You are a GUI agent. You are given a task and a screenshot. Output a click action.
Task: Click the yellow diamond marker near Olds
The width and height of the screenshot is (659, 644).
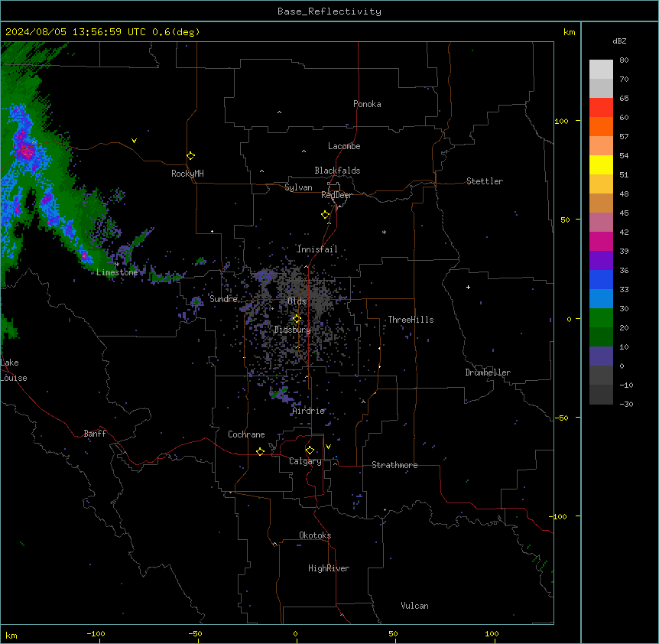[297, 319]
